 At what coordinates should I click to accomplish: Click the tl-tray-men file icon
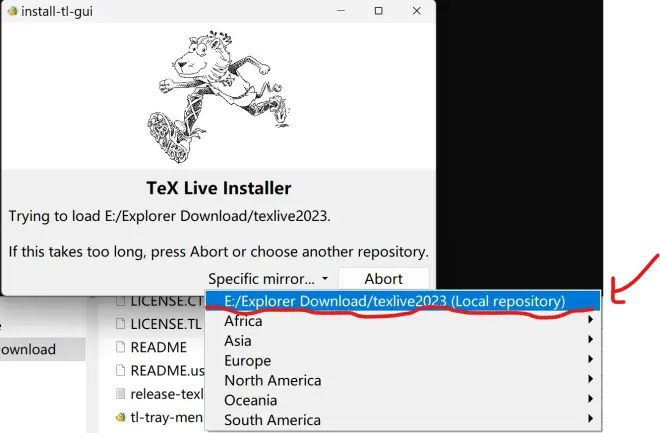tap(120, 417)
